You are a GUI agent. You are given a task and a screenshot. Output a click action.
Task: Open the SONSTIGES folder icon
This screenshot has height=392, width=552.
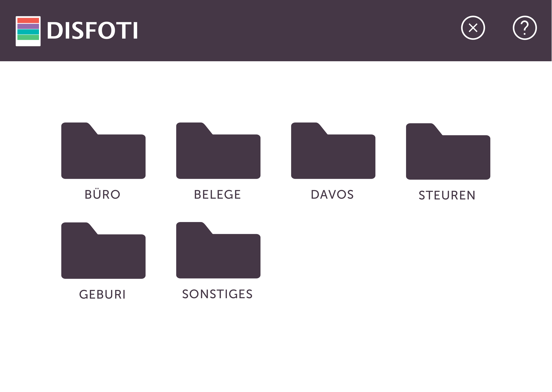(218, 253)
